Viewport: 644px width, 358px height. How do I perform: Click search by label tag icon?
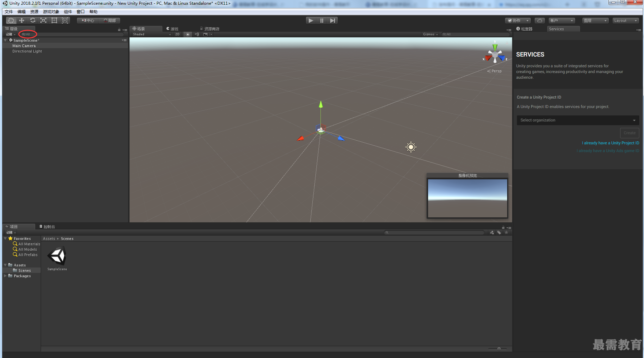click(499, 232)
